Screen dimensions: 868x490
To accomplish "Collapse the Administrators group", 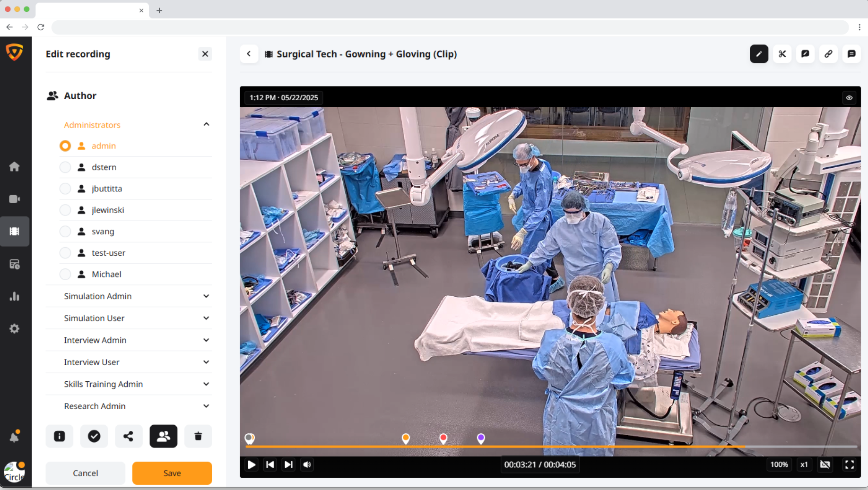I will tap(206, 124).
